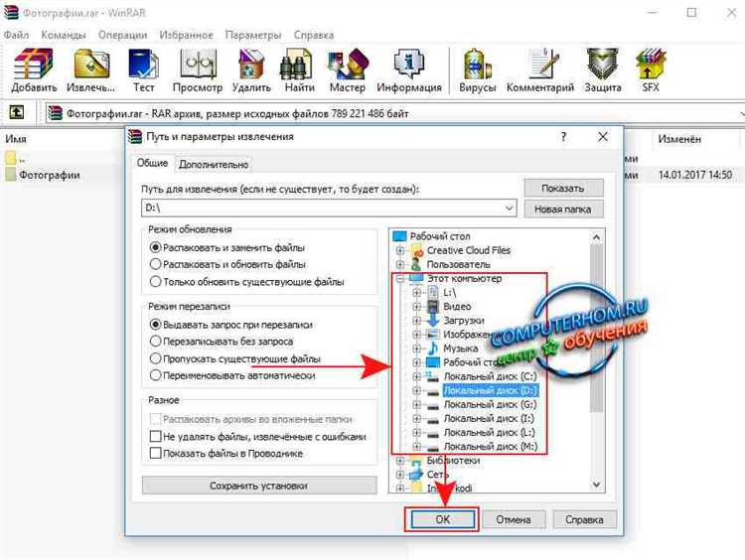Choose Только обновить существующие файлы radio
The width and height of the screenshot is (745, 560).
[x=155, y=282]
